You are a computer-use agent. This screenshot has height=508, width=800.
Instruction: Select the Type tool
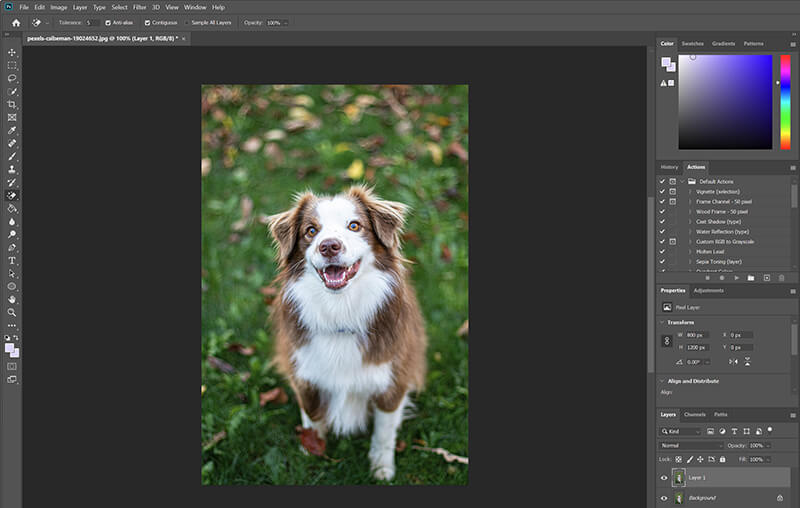(12, 261)
